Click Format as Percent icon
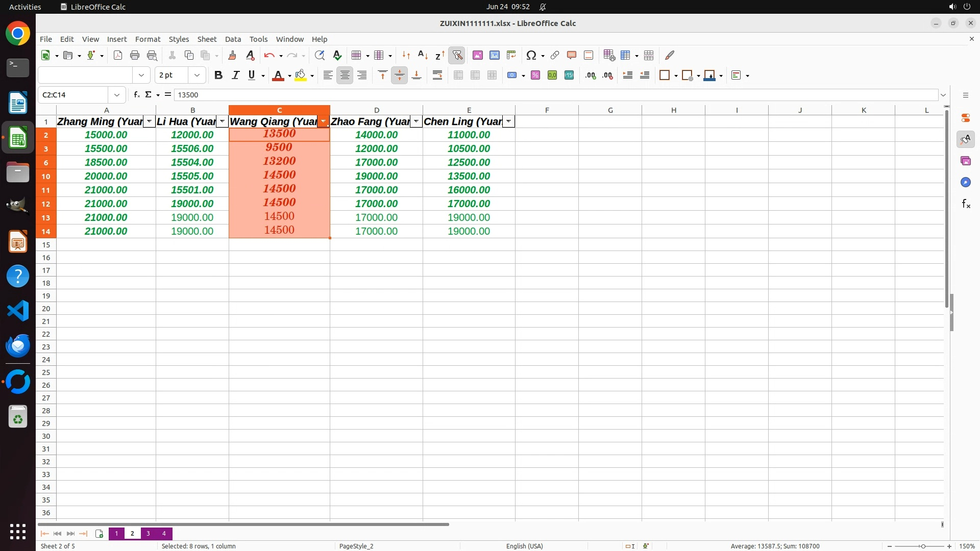The width and height of the screenshot is (980, 551). 535,76
